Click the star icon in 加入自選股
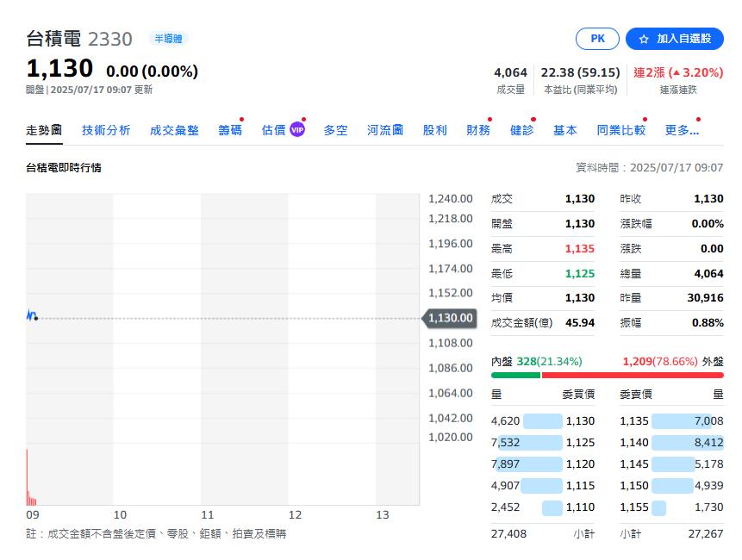The height and width of the screenshot is (560, 742). (x=644, y=40)
